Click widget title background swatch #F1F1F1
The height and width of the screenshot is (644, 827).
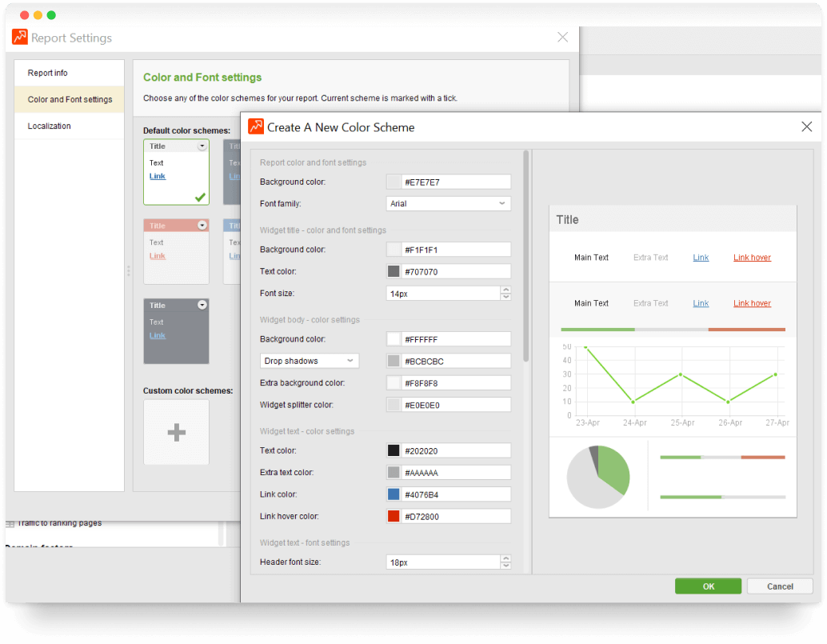point(394,250)
